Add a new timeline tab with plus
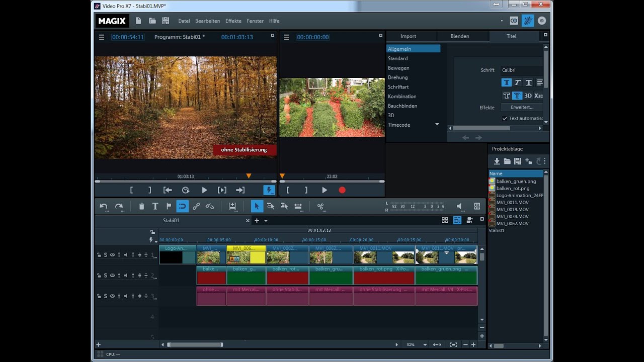 coord(257,221)
